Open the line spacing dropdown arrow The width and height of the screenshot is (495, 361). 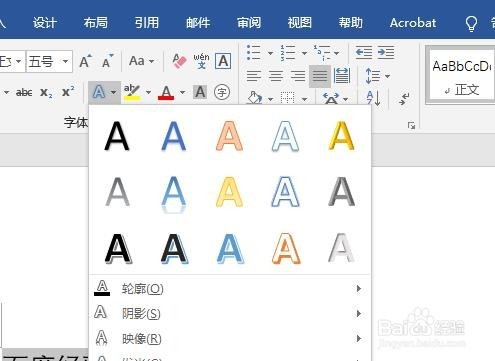point(387,76)
